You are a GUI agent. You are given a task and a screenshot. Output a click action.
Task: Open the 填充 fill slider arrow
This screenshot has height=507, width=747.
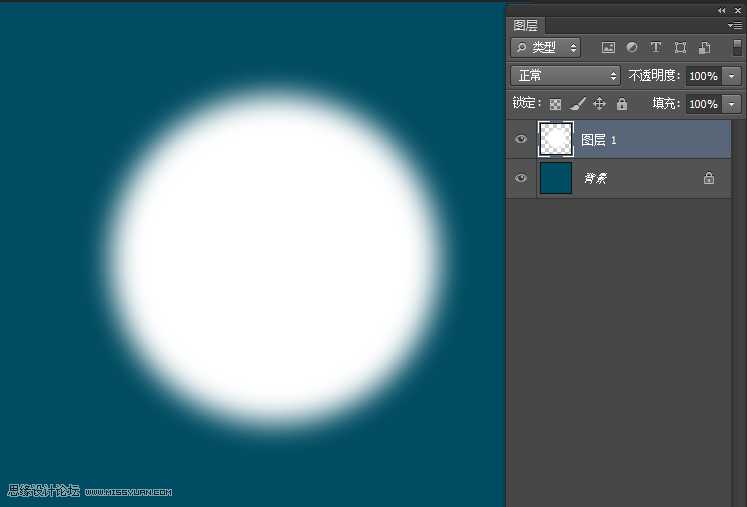(x=732, y=104)
